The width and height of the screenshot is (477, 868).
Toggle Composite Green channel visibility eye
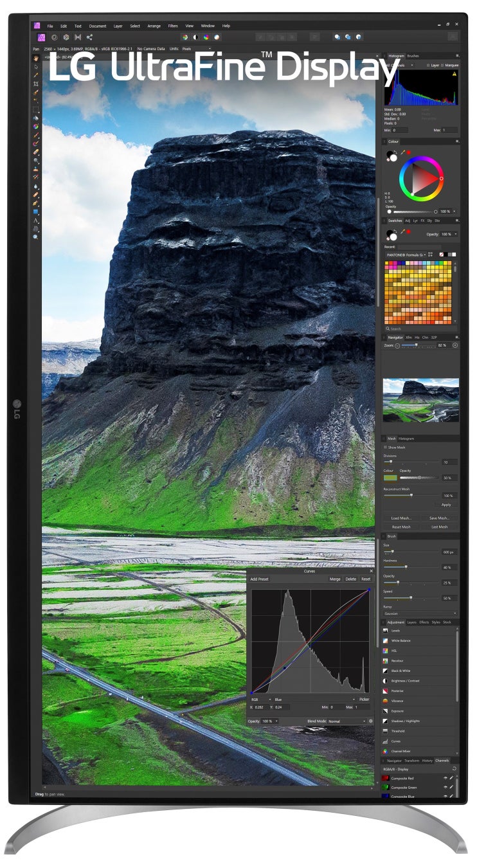[x=446, y=787]
